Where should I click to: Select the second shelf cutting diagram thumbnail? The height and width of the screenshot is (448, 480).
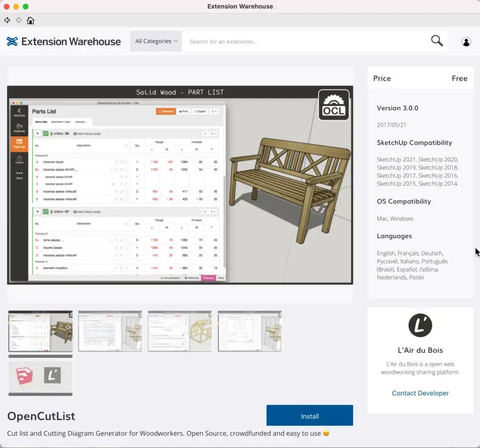click(x=110, y=331)
